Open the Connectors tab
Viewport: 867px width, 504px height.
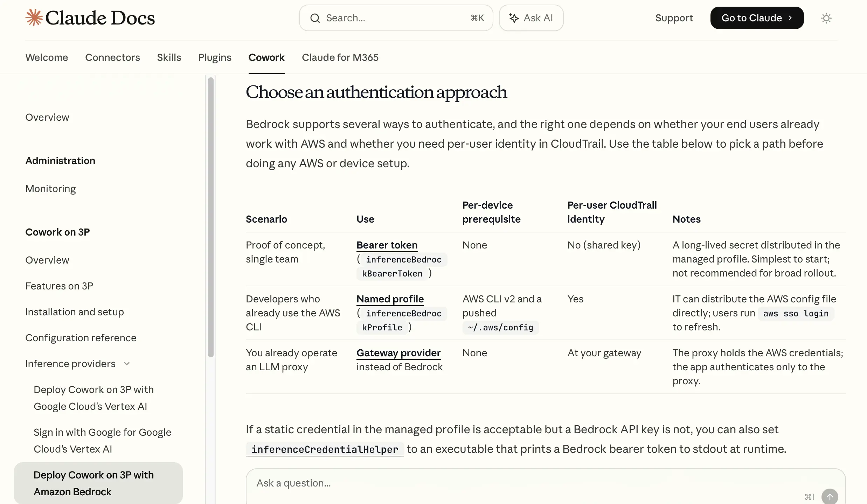pos(112,57)
